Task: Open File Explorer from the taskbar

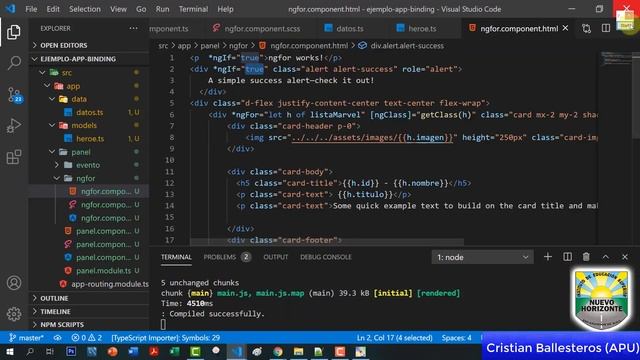Action: [298, 351]
